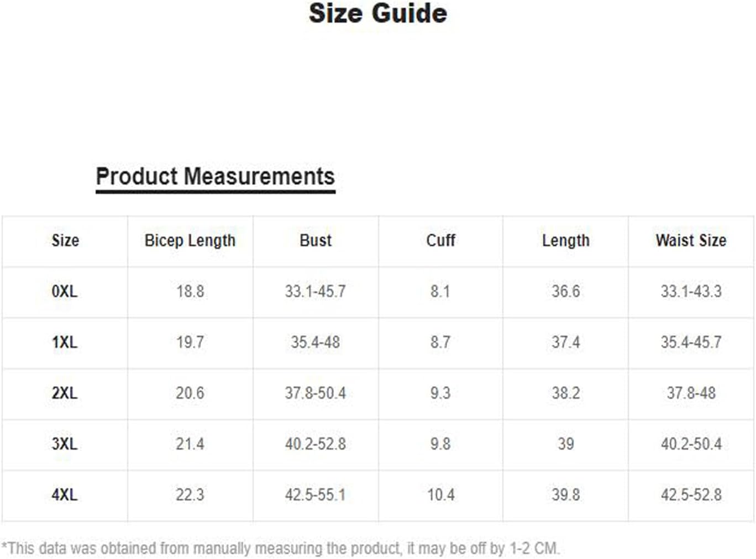Click the 39 length value for 3XL
Viewport: 756px width, 559px height.
(566, 444)
